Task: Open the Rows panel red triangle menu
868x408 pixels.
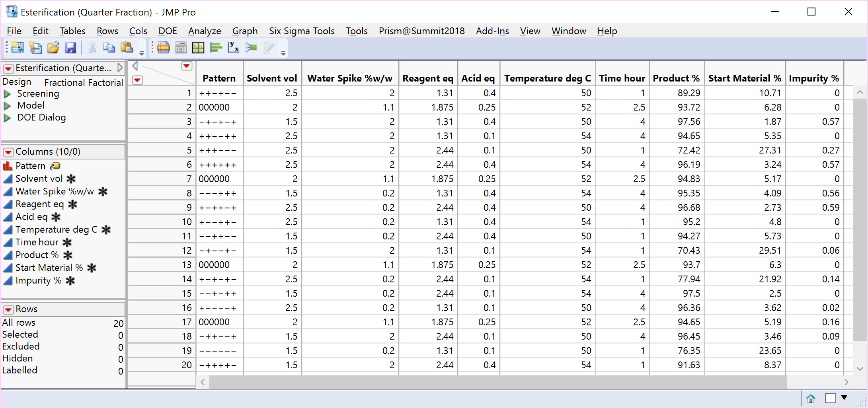Action: pos(8,309)
